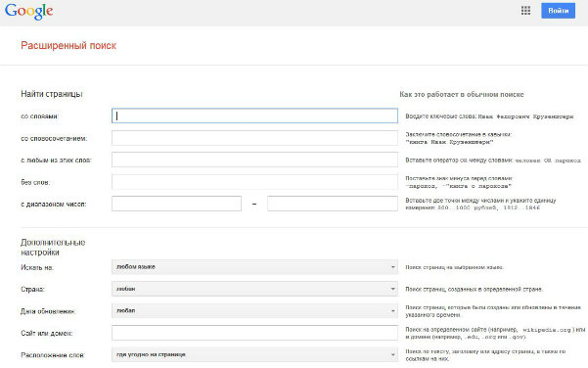The height and width of the screenshot is (368, 588).
Task: Open the 'Расположение слов' dropdown
Action: (254, 354)
